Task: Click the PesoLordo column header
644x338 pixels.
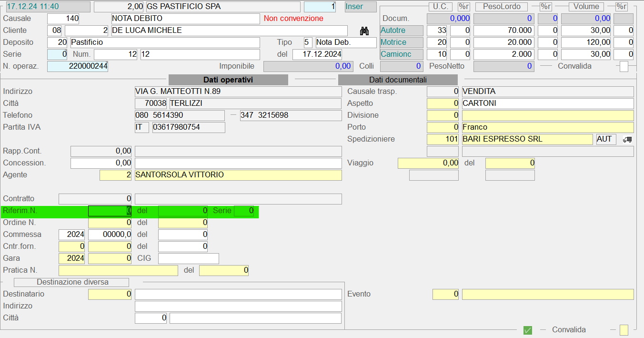Action: tap(501, 7)
